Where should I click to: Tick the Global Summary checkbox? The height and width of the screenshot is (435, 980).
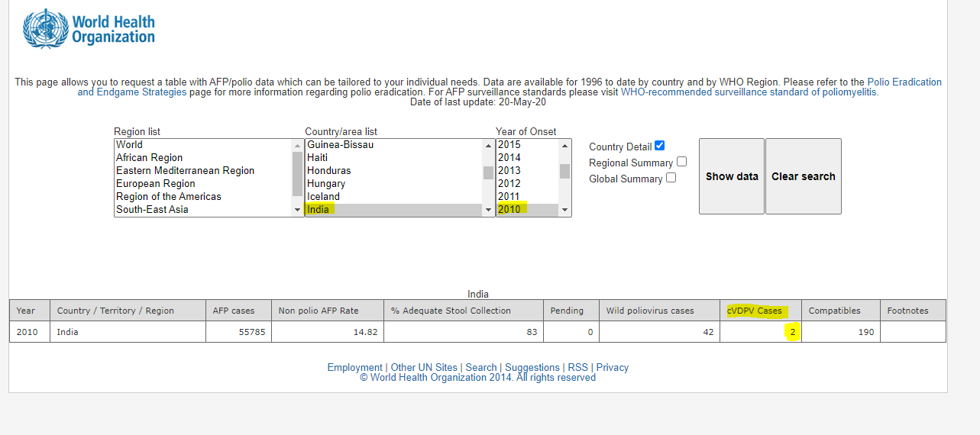[671, 178]
